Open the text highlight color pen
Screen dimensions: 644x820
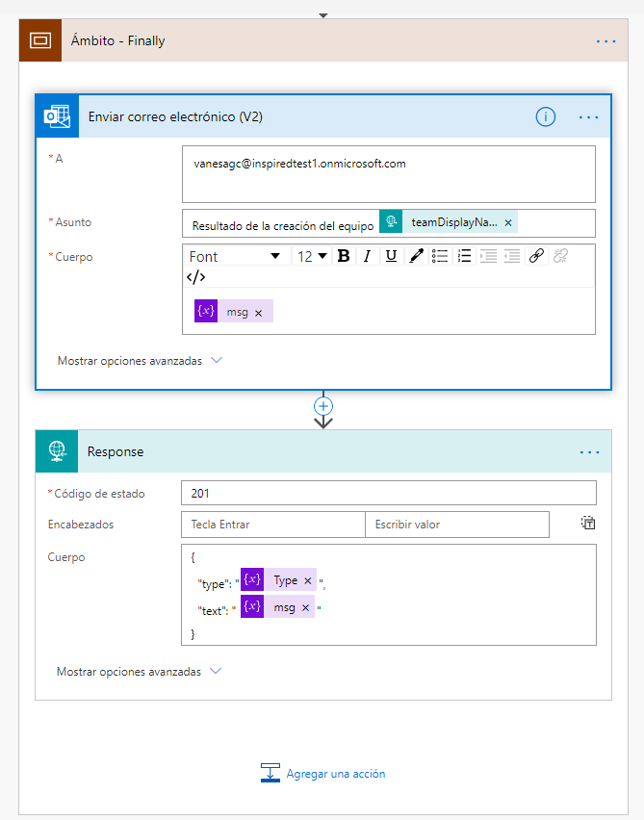tap(416, 256)
